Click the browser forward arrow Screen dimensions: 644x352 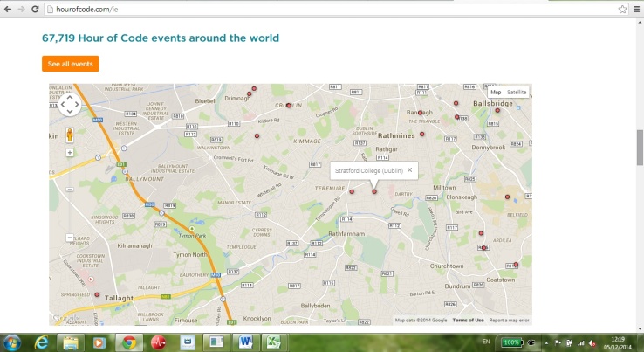(21, 9)
